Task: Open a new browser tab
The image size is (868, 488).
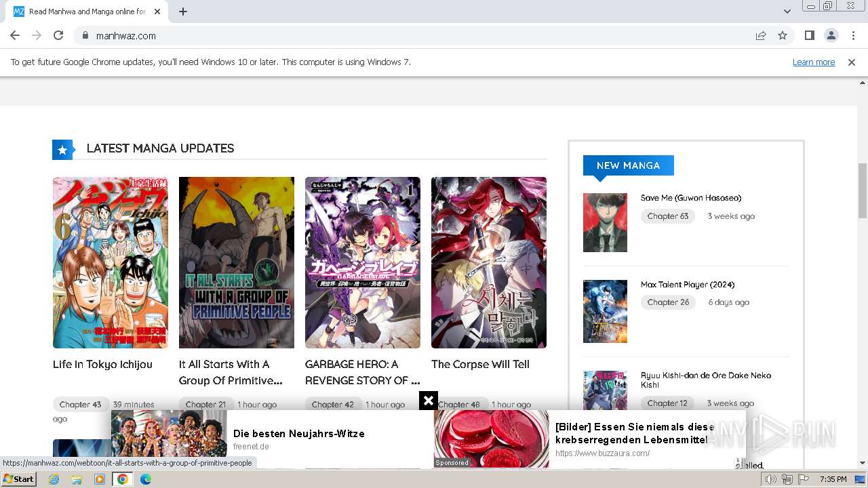Action: tap(183, 12)
